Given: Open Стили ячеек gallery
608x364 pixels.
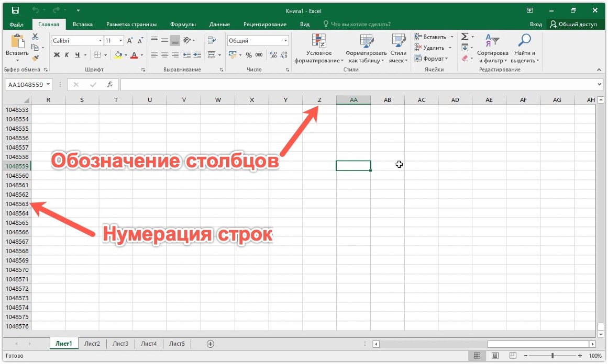Looking at the screenshot, I should click(398, 49).
